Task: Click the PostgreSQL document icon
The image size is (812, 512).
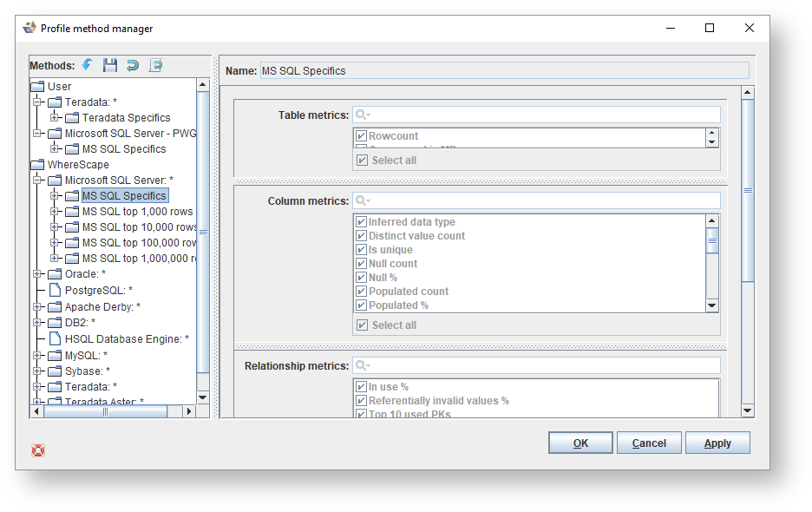Action: point(55,290)
